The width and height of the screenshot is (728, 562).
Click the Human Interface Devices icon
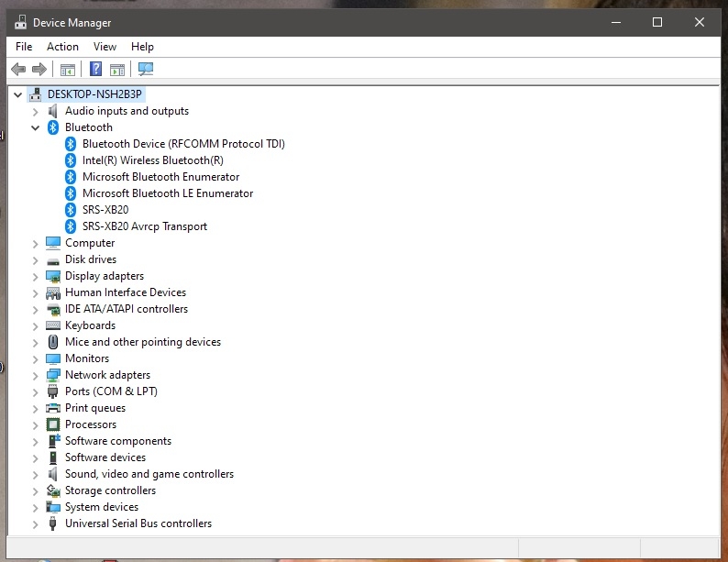[53, 292]
